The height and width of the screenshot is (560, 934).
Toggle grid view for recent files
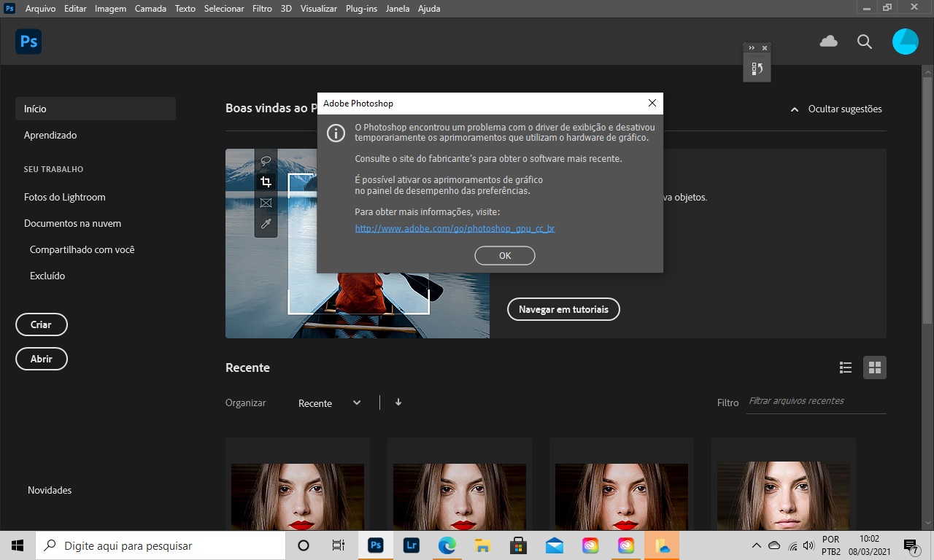point(874,367)
